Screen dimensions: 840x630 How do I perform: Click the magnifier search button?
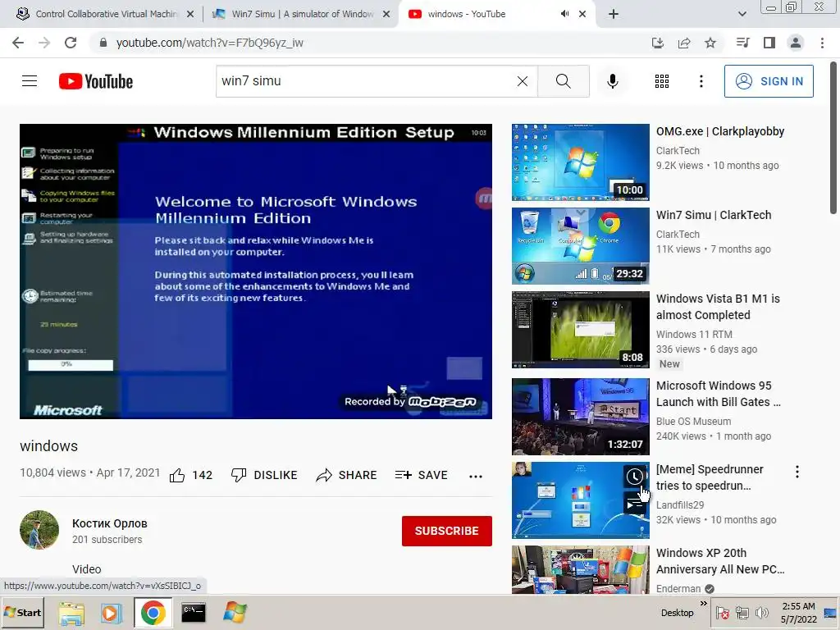[x=563, y=81]
